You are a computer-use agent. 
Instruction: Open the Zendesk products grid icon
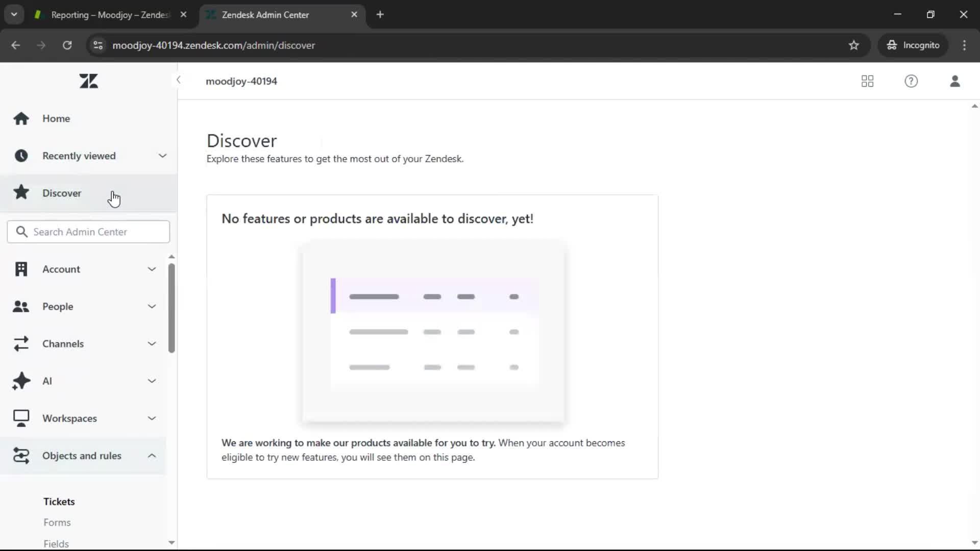tap(867, 81)
